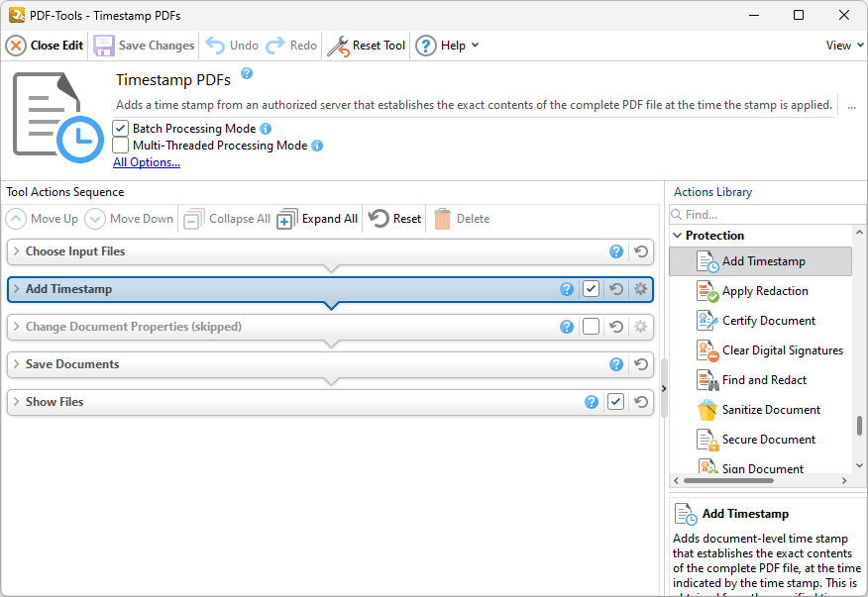Turn on Multi-Threaded Processing Mode

tap(120, 146)
